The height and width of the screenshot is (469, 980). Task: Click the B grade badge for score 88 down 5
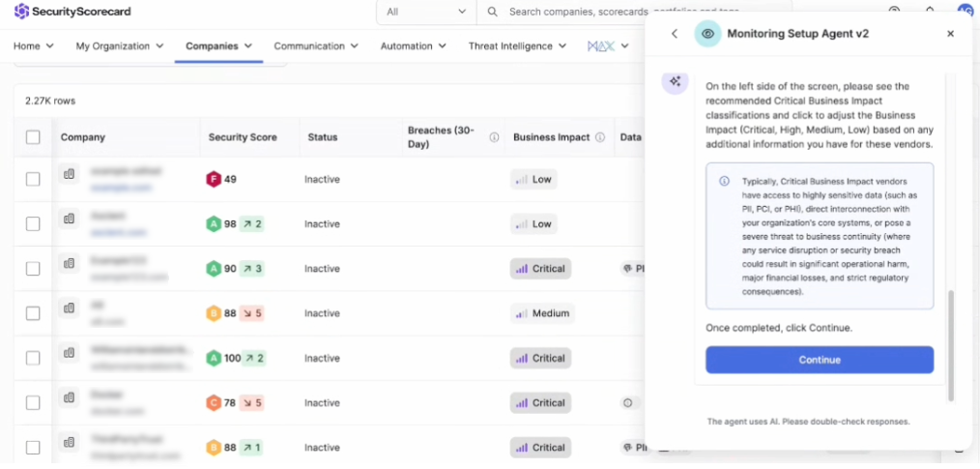(x=214, y=313)
